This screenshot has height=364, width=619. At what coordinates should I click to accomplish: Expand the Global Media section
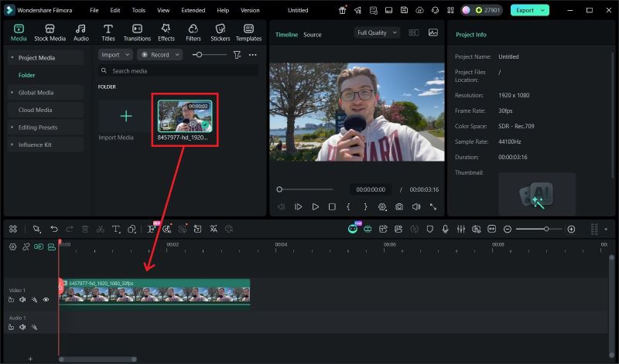[12, 92]
